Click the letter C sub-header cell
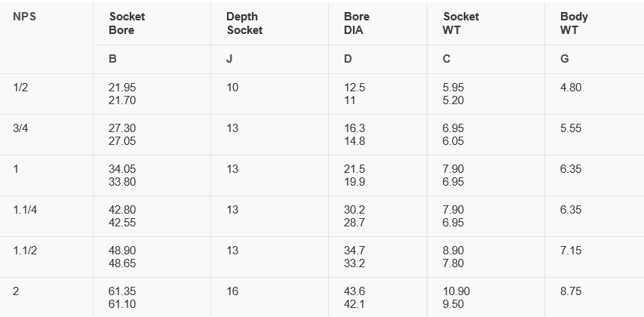 pos(447,59)
